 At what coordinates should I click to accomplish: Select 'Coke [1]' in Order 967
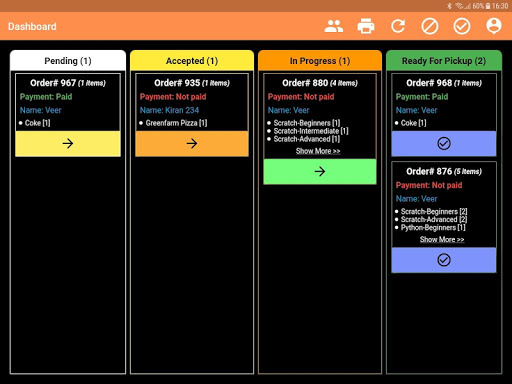[38, 123]
